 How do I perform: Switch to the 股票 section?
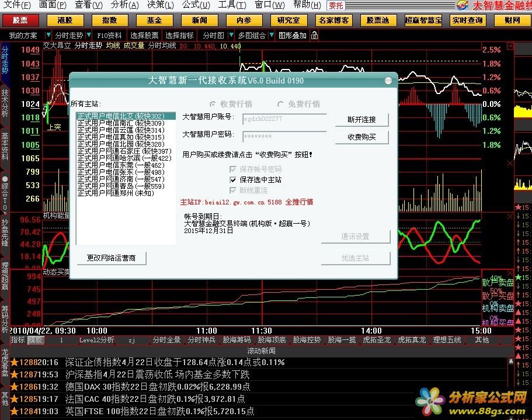[x=20, y=20]
